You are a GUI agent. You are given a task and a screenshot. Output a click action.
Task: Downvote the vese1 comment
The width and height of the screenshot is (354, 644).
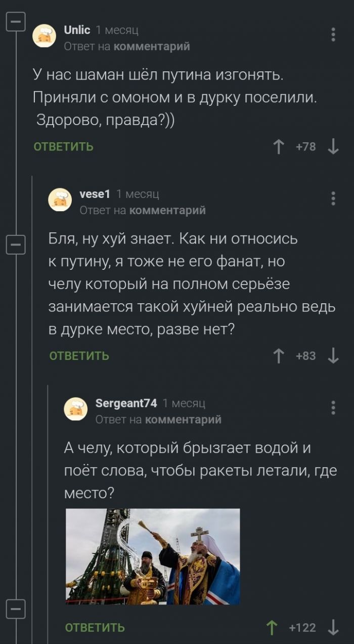point(333,356)
